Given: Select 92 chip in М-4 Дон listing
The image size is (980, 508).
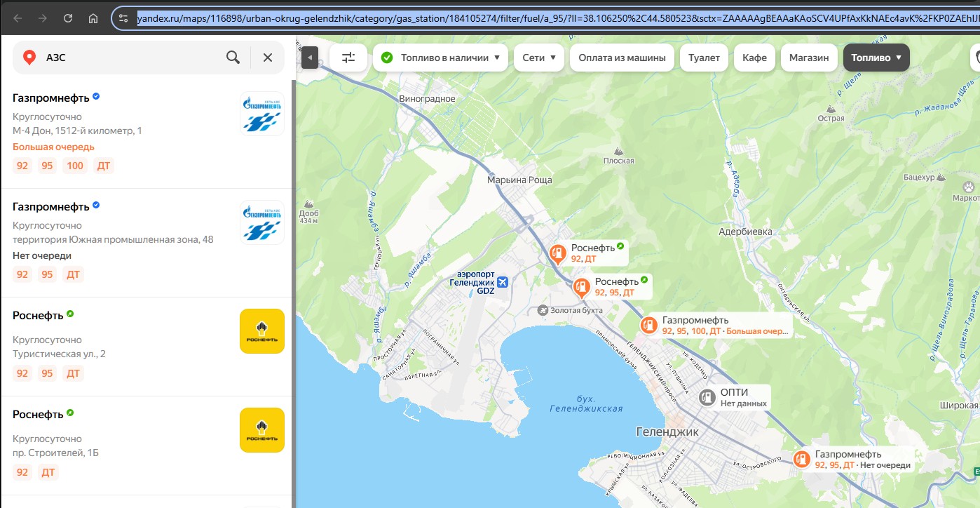Looking at the screenshot, I should (x=22, y=166).
